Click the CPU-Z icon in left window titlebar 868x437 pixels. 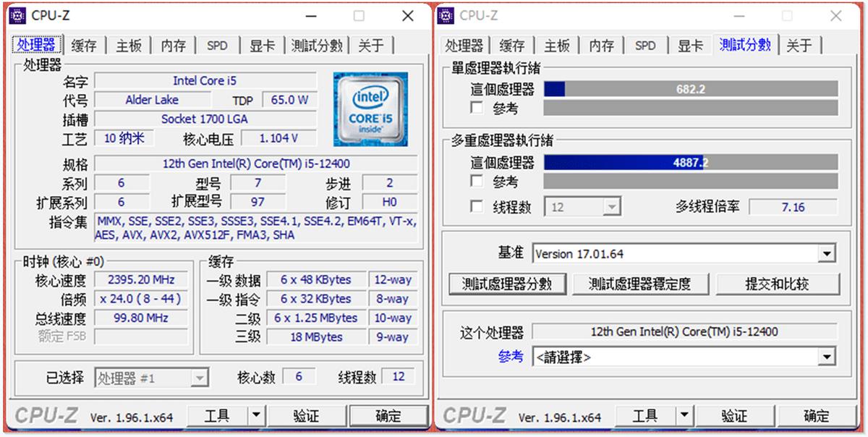pyautogui.click(x=17, y=14)
